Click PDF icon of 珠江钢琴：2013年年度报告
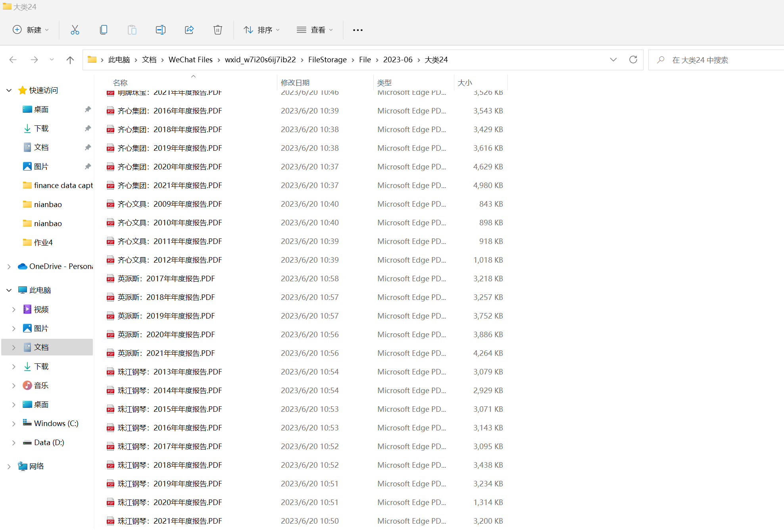 (x=111, y=372)
